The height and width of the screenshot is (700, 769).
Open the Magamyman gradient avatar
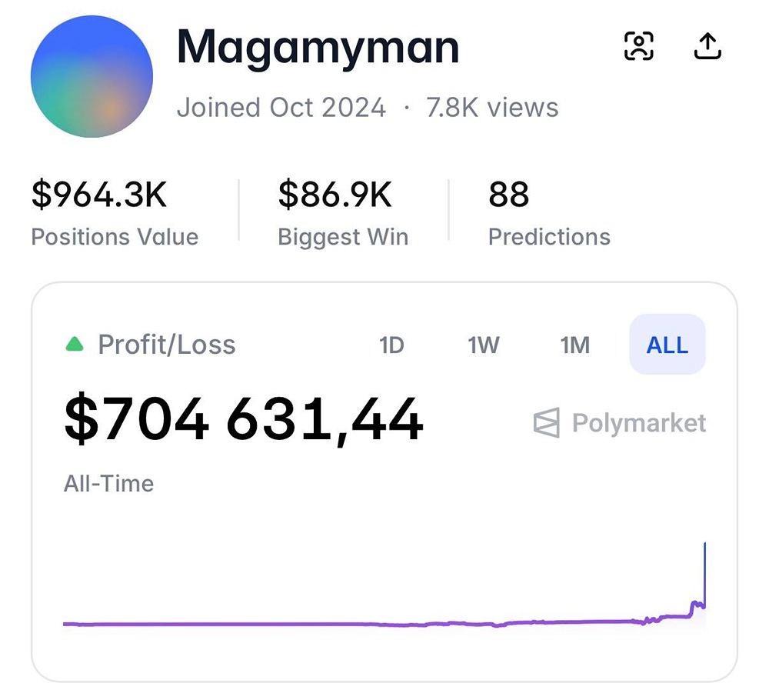[92, 77]
